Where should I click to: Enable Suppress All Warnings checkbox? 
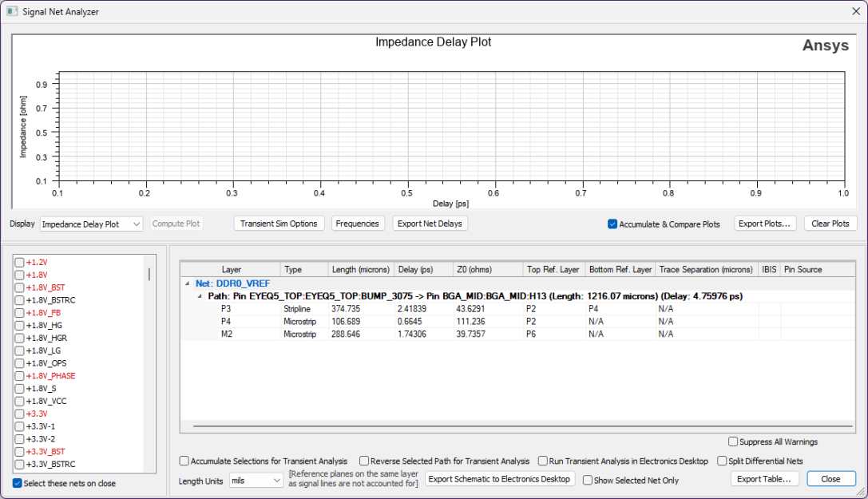(733, 442)
